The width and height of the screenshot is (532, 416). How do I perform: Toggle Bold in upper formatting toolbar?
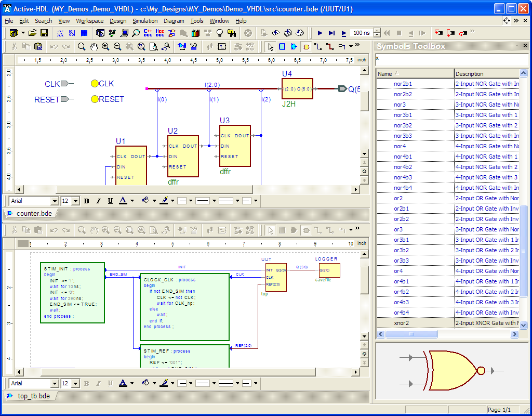(x=87, y=201)
